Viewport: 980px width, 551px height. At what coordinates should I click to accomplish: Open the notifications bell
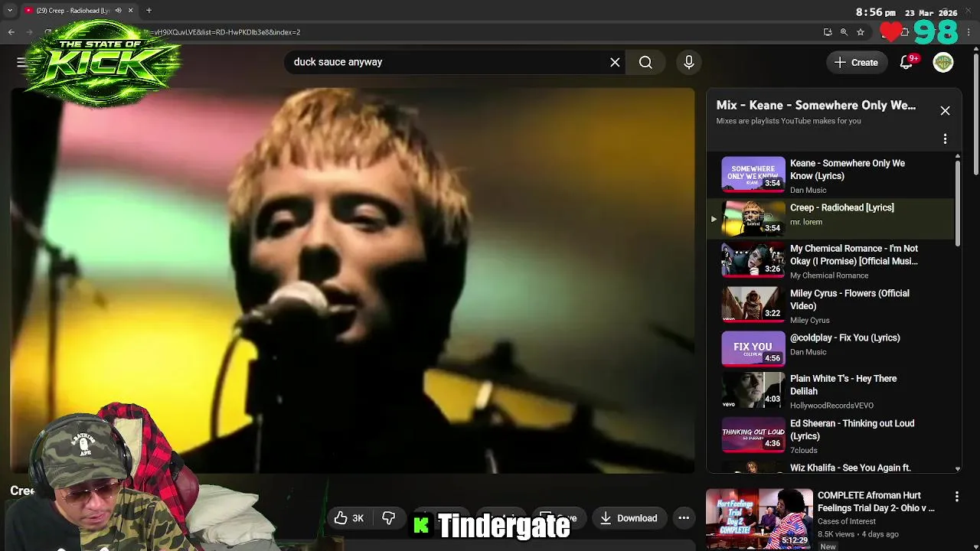click(906, 62)
